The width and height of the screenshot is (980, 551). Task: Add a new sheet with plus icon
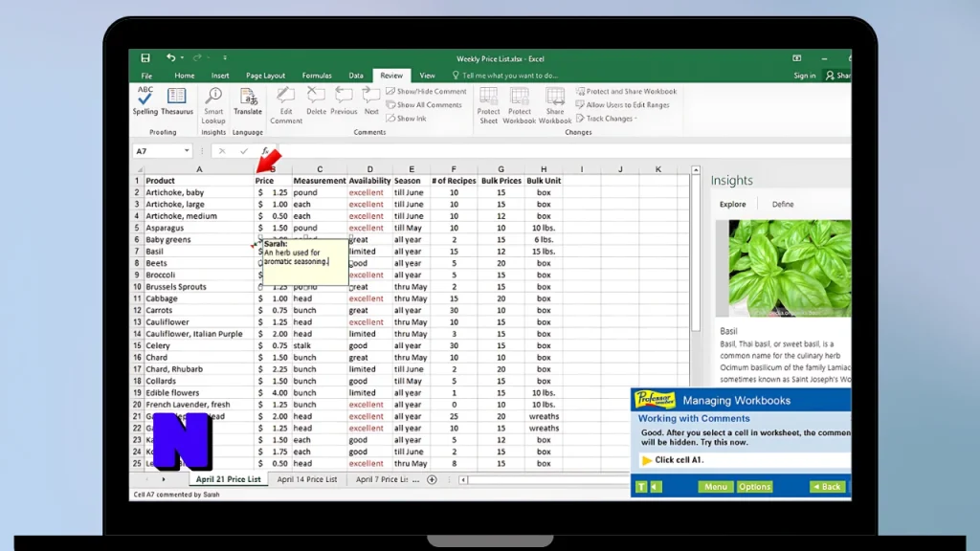click(432, 480)
